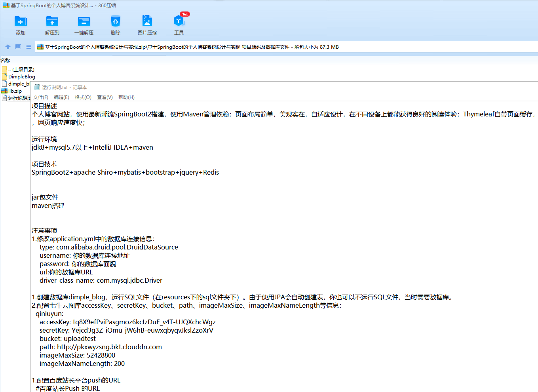Click the 删除 (delete) recycle icon

pyautogui.click(x=116, y=21)
